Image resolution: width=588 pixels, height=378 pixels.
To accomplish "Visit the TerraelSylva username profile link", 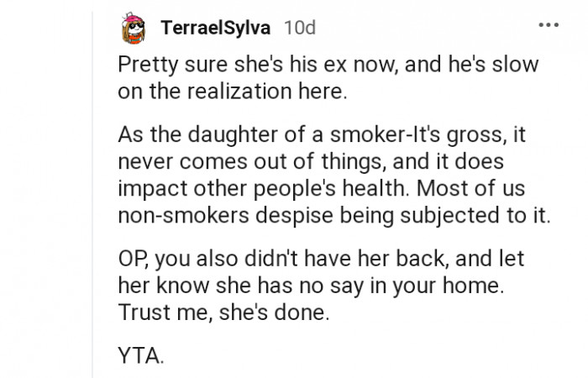I will [216, 29].
